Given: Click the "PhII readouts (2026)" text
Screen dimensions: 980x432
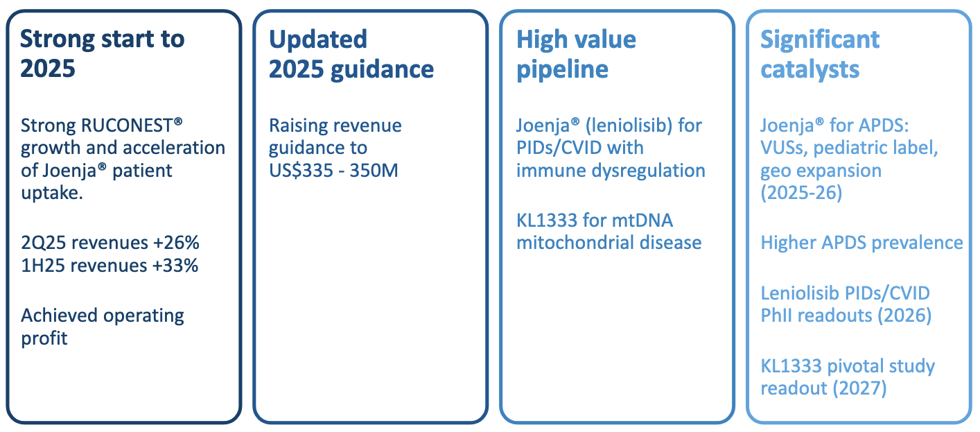Looking at the screenshot, I should pos(846,315).
